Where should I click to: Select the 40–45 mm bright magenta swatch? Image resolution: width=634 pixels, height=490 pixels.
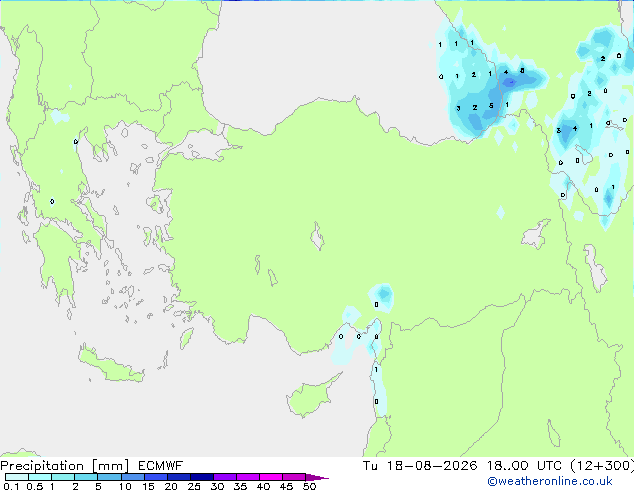(x=271, y=477)
